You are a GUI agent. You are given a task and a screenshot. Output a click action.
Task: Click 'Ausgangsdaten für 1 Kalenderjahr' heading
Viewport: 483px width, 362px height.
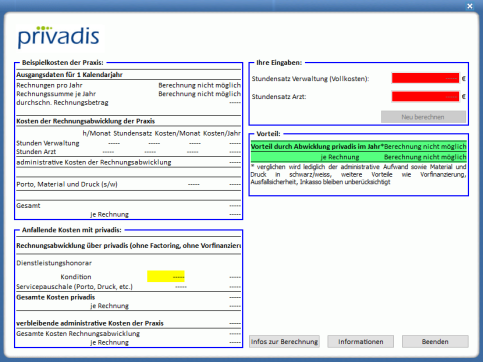69,75
